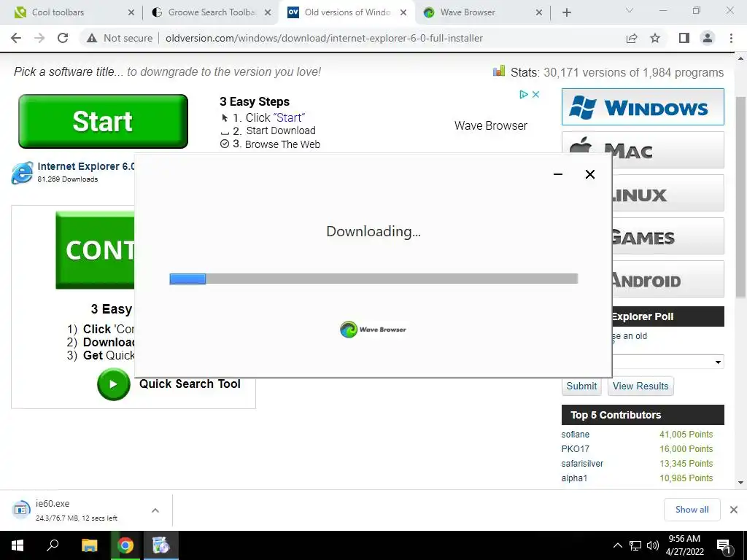The width and height of the screenshot is (747, 560).
Task: Minimize the Wave Browser downloading dialog
Action: pyautogui.click(x=558, y=174)
